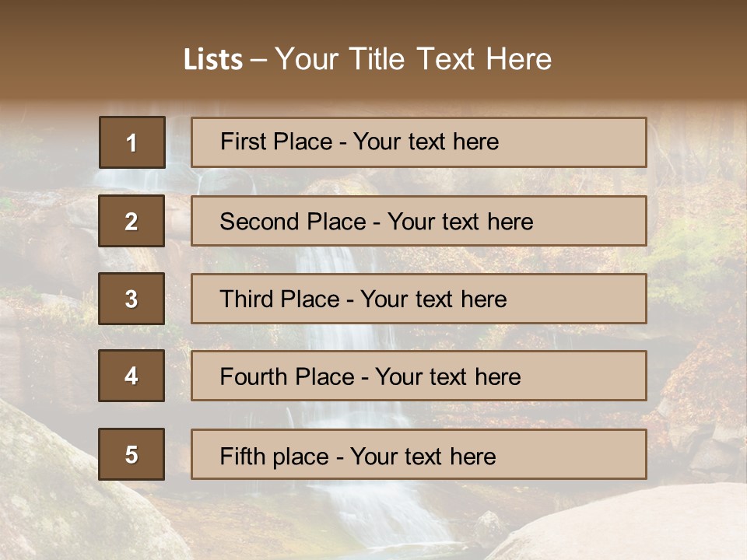Click empty right end of Third Place bar
The width and height of the screenshot is (747, 560).
(591, 299)
